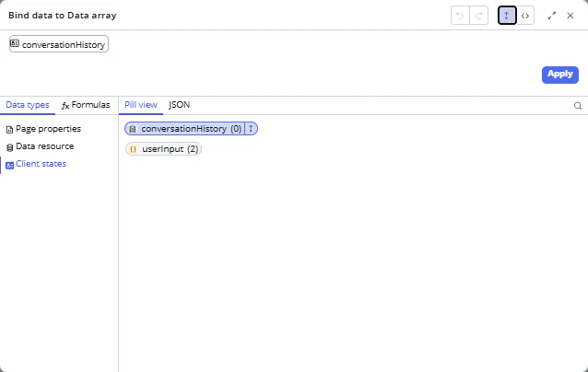Click the Data resource database icon

[x=10, y=147]
